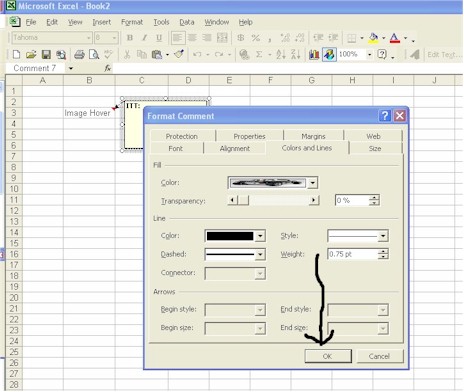This screenshot has width=464, height=392.
Task: Open Print Preview from the toolbar
Action: [94, 54]
